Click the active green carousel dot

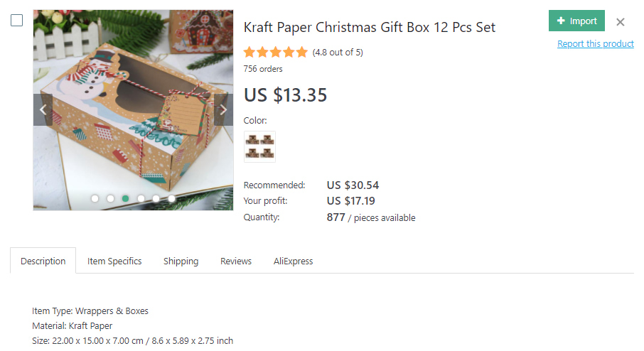point(126,199)
